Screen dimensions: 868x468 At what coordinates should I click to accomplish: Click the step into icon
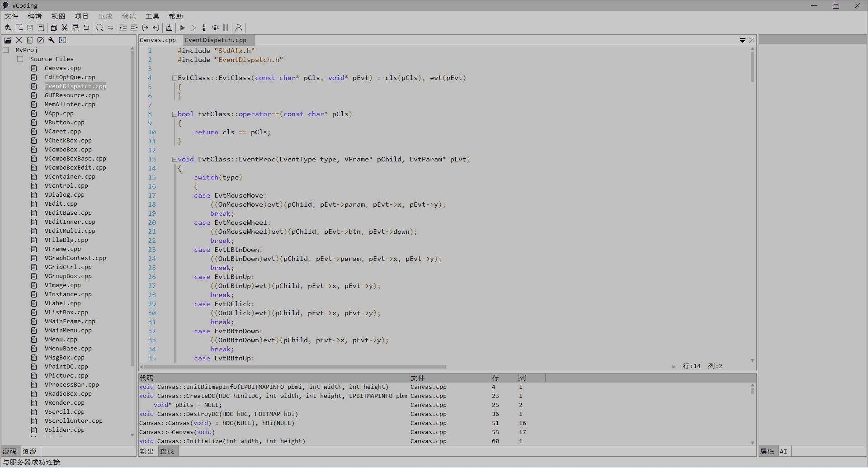coord(204,28)
